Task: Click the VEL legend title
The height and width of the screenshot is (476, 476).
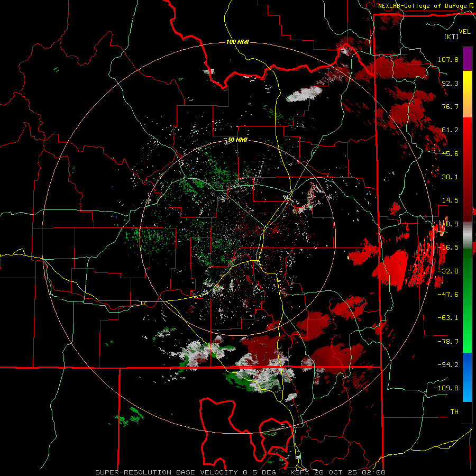Action: click(464, 32)
